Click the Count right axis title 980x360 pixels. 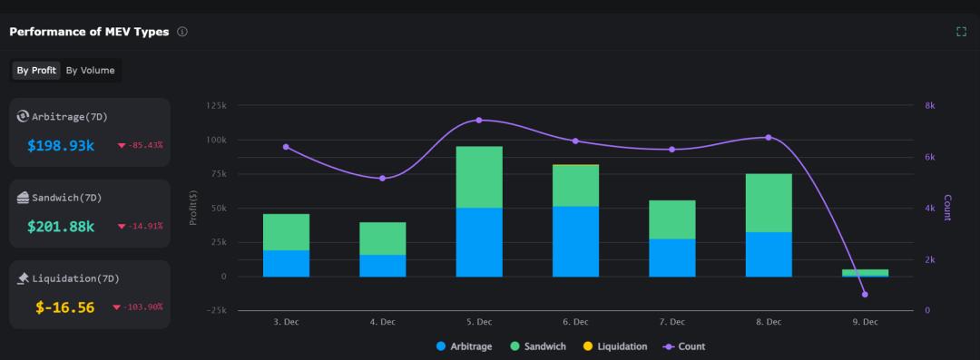(x=947, y=209)
